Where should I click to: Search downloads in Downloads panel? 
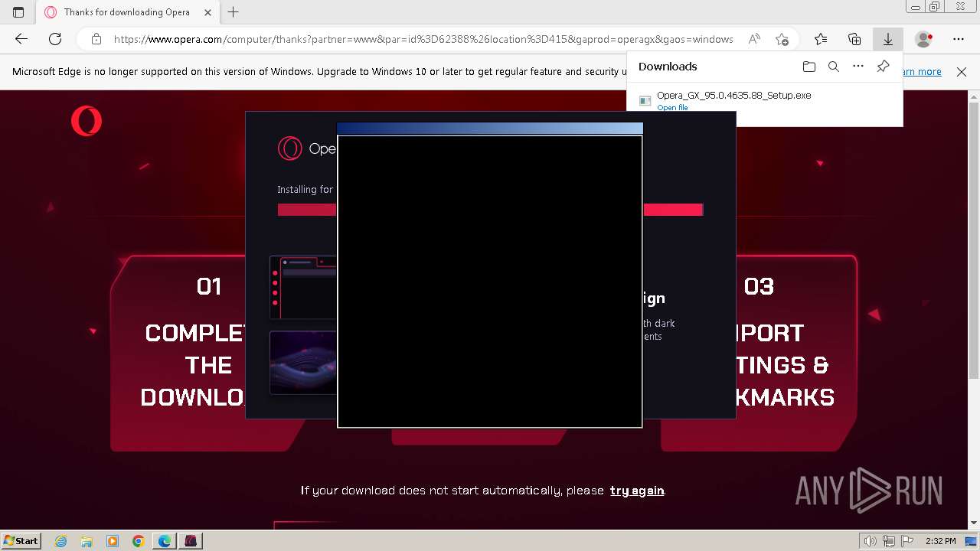coord(834,67)
